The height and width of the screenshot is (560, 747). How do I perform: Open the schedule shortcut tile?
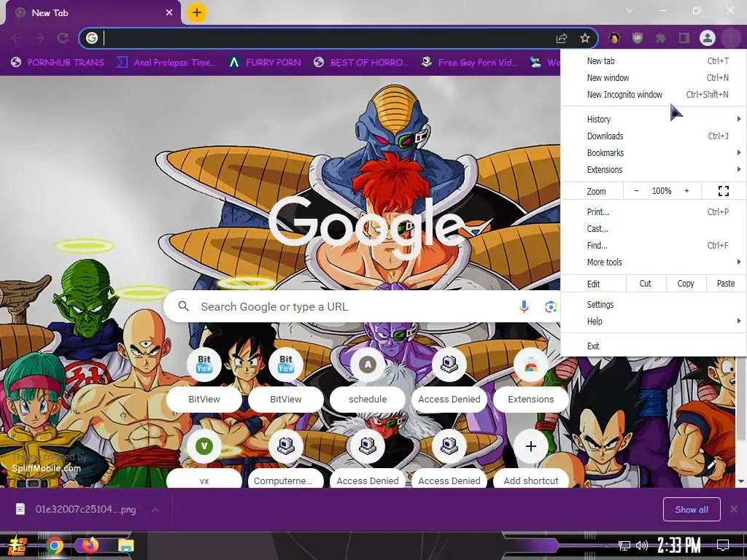tap(368, 379)
